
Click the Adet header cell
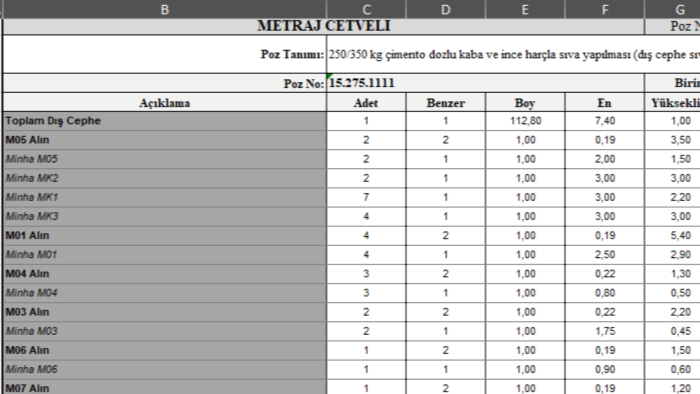pyautogui.click(x=367, y=103)
